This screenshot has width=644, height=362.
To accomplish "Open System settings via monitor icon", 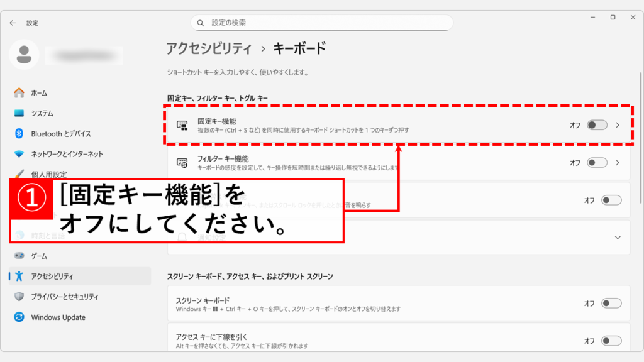I will click(19, 113).
